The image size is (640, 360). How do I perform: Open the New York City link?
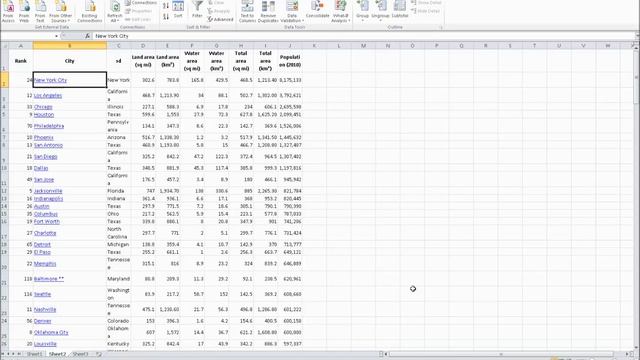(x=50, y=80)
